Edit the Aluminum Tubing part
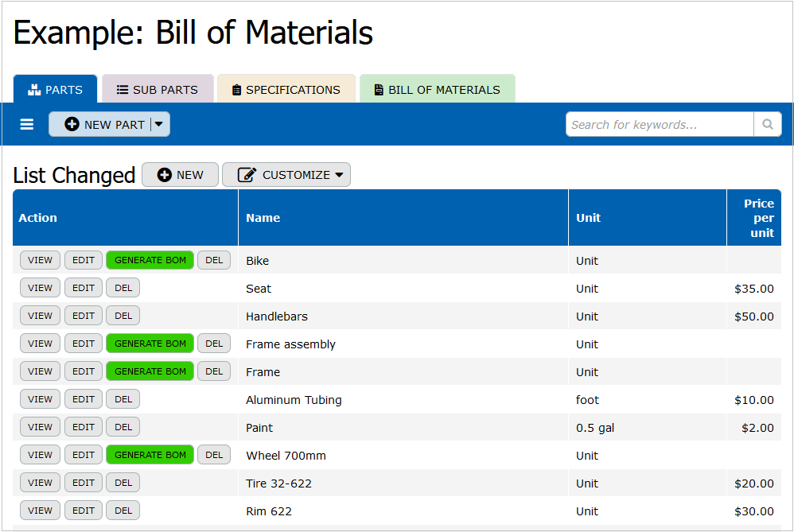Image resolution: width=794 pixels, height=532 pixels. (x=84, y=399)
